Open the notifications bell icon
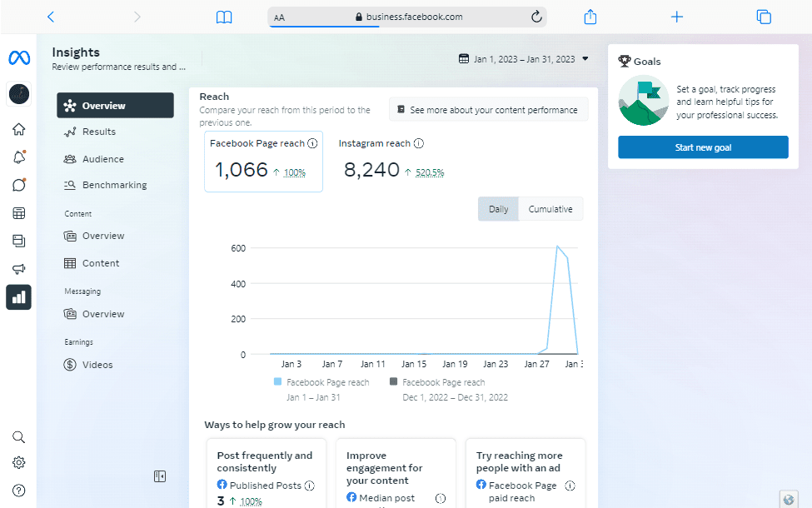This screenshot has height=508, width=812. coord(18,157)
